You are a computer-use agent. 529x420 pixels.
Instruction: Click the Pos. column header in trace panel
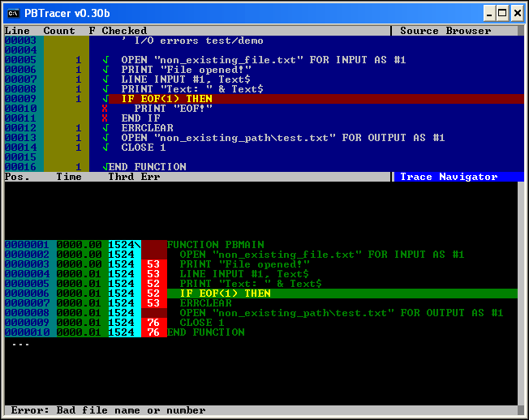point(17,177)
